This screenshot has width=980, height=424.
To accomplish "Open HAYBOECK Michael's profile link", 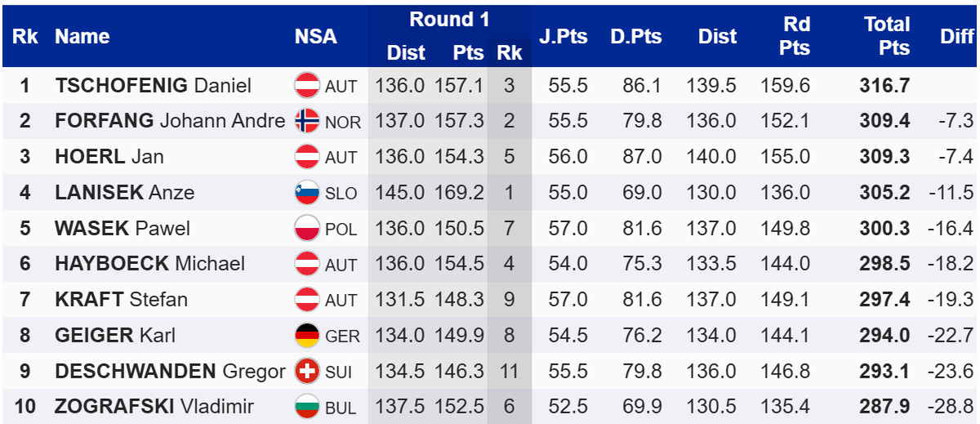I will click(x=149, y=264).
